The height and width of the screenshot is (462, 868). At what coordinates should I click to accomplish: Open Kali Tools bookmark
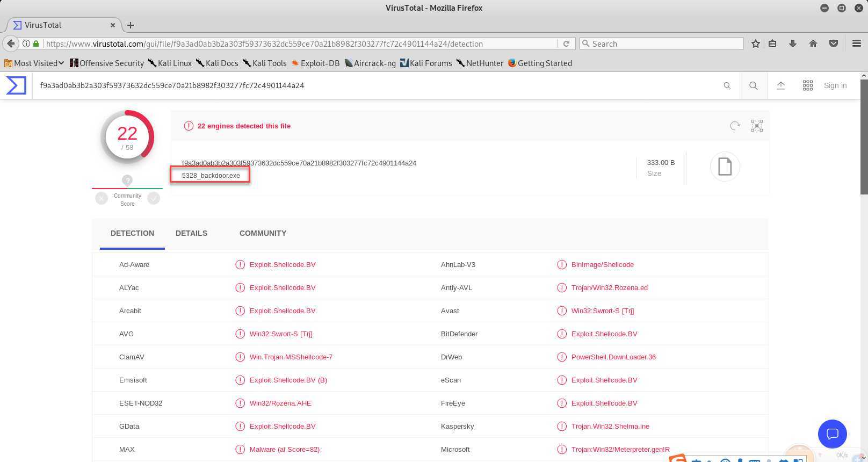tap(264, 63)
